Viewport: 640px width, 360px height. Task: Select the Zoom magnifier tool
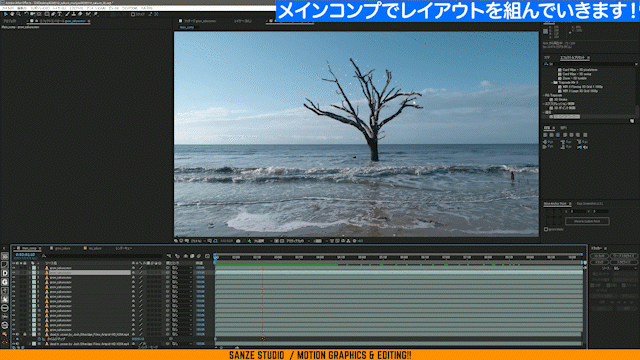pyautogui.click(x=19, y=14)
